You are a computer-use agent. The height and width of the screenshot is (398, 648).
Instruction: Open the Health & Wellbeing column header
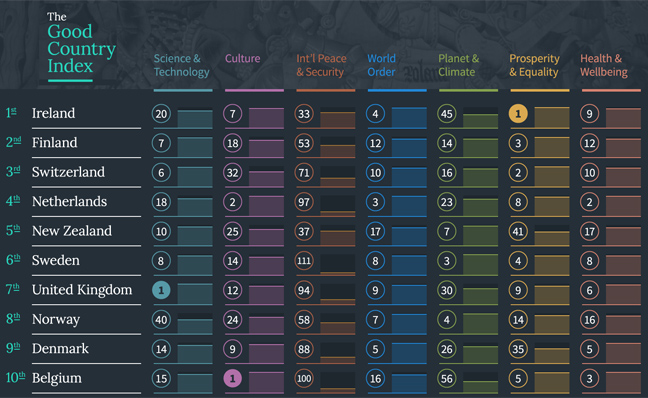(604, 65)
